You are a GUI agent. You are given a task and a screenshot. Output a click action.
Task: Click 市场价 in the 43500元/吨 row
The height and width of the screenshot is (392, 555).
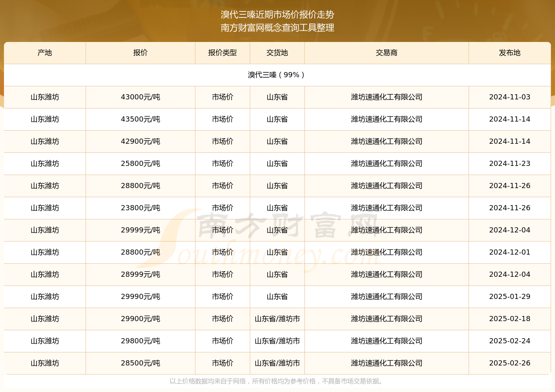click(222, 119)
